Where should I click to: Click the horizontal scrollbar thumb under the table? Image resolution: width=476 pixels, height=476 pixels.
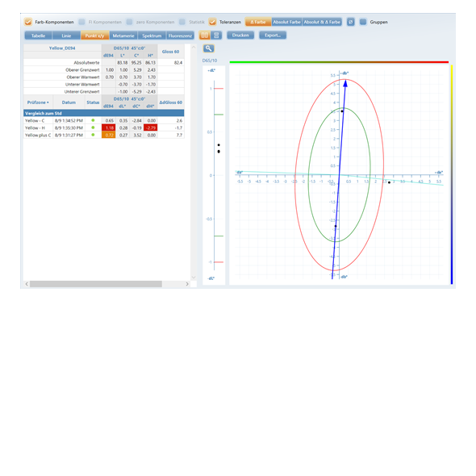click(96, 284)
